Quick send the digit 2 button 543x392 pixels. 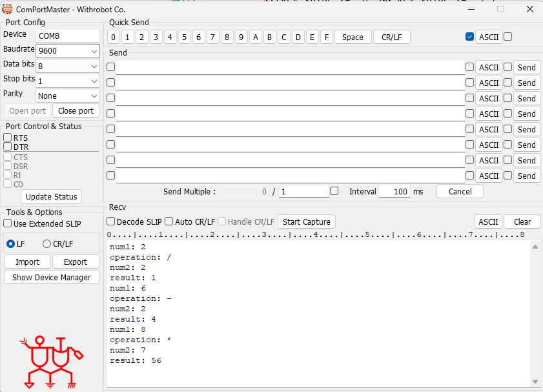click(x=141, y=37)
